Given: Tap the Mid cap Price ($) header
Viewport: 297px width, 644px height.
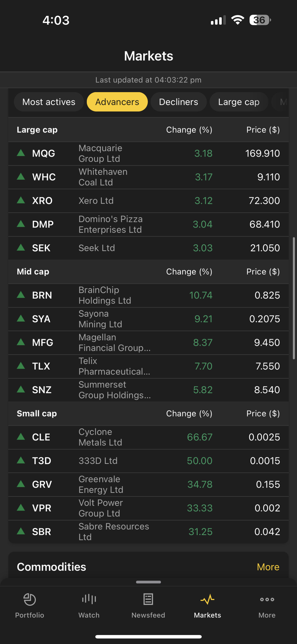Looking at the screenshot, I should [263, 272].
